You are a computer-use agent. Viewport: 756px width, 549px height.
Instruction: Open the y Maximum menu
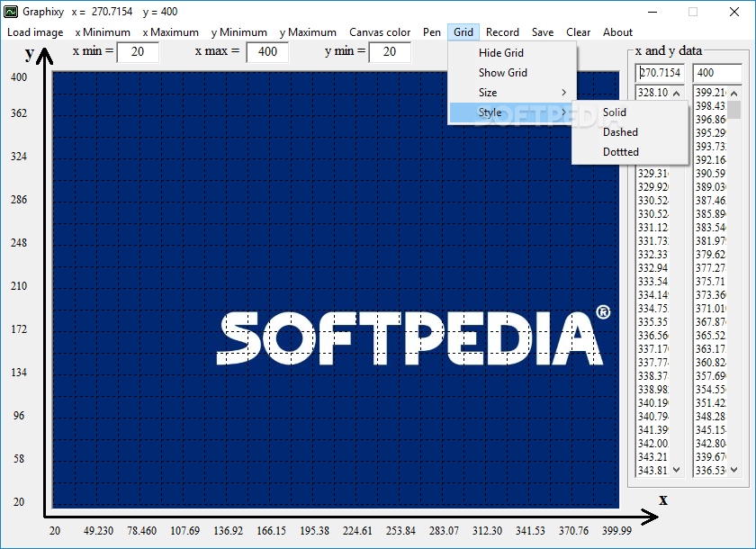(x=308, y=32)
